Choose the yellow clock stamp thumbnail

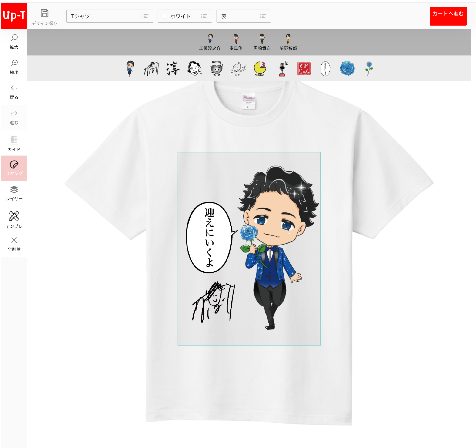click(260, 69)
